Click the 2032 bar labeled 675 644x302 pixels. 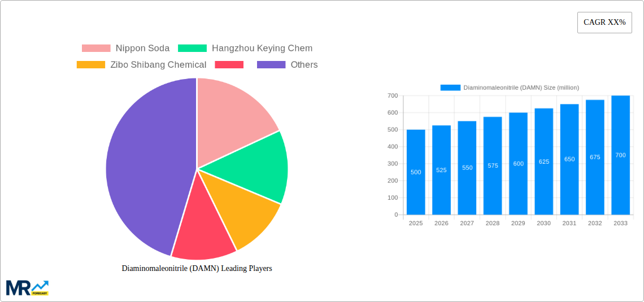pos(595,157)
